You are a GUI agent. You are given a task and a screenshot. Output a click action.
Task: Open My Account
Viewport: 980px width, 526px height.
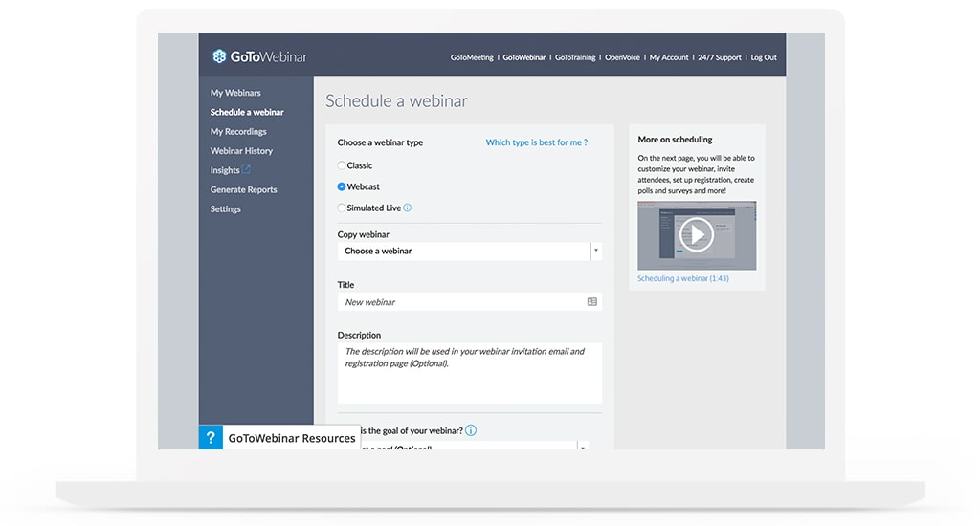point(669,57)
